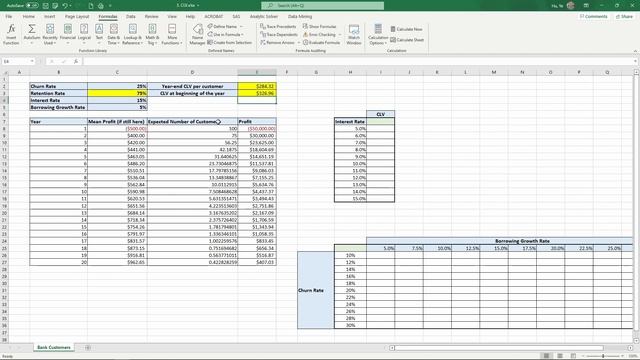Screen dimensions: 640x360
Task: Open Math & Trig functions
Action: (x=152, y=34)
